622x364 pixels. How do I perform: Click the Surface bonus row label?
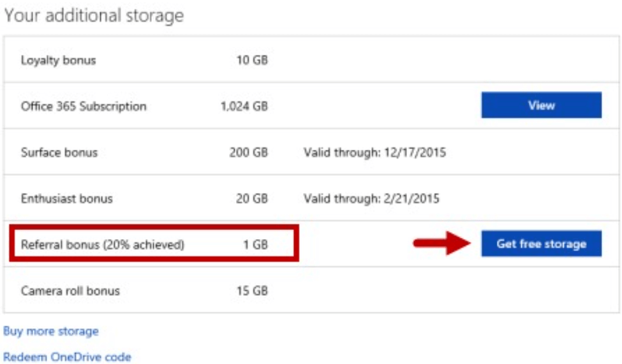[x=59, y=152]
